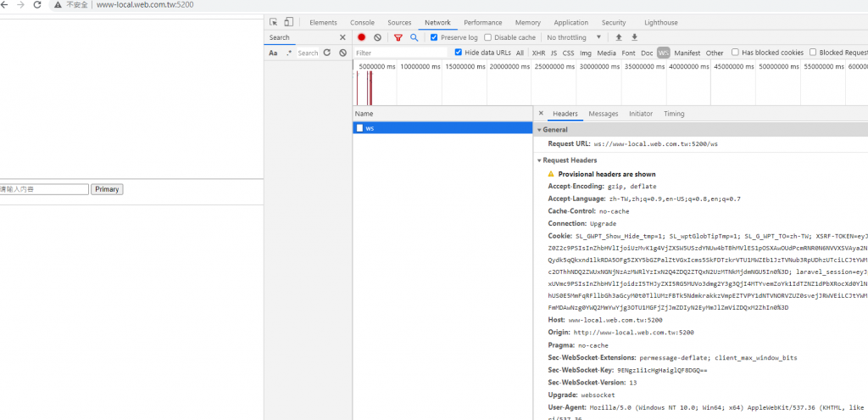This screenshot has width=868, height=420.
Task: Toggle the Preserve log checkbox
Action: coord(434,37)
